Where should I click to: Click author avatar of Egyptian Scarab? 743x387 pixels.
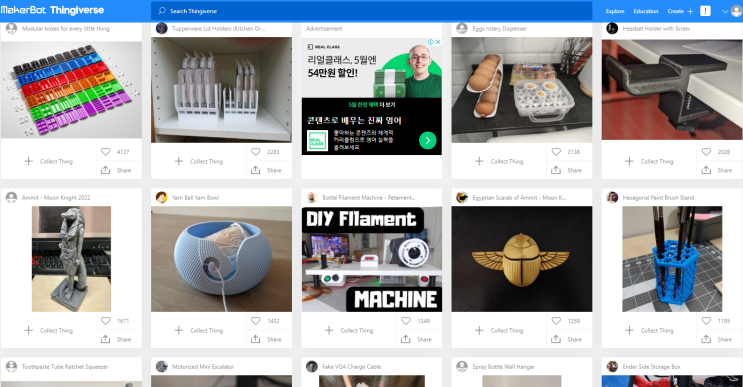[x=462, y=198]
